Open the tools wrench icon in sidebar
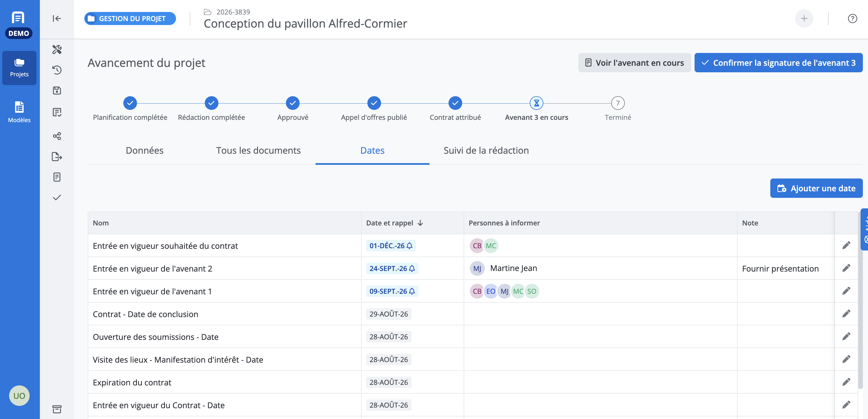This screenshot has width=868, height=419. click(57, 50)
